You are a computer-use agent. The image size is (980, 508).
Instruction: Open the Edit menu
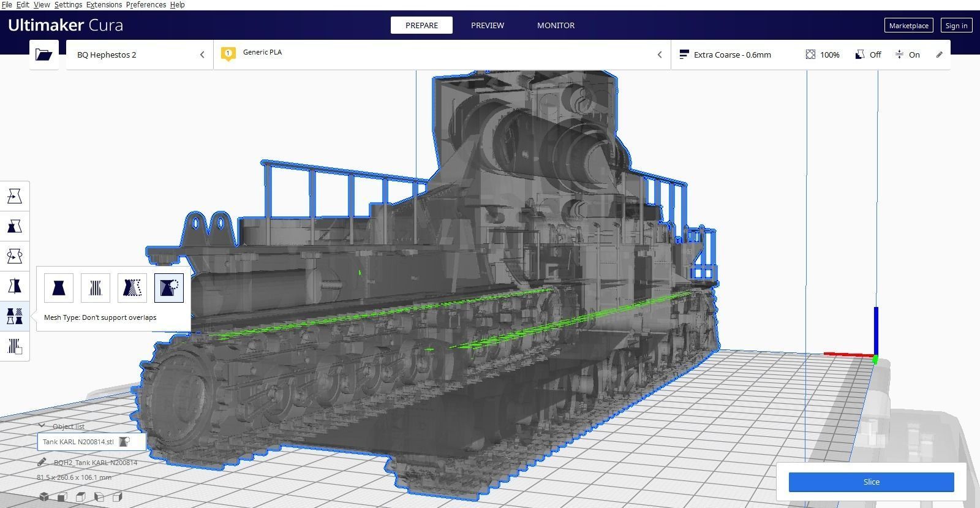(x=23, y=5)
